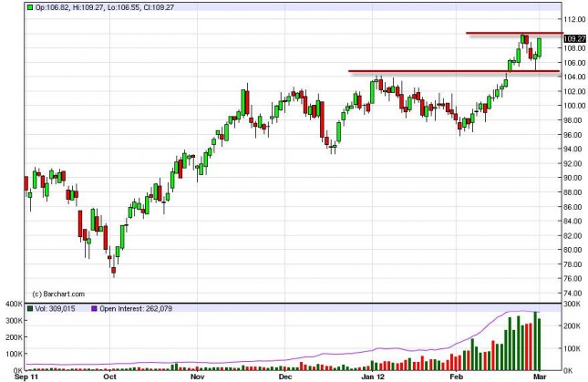The height and width of the screenshot is (382, 588).
Task: Click the 104.00 price axis label
Action: point(574,77)
